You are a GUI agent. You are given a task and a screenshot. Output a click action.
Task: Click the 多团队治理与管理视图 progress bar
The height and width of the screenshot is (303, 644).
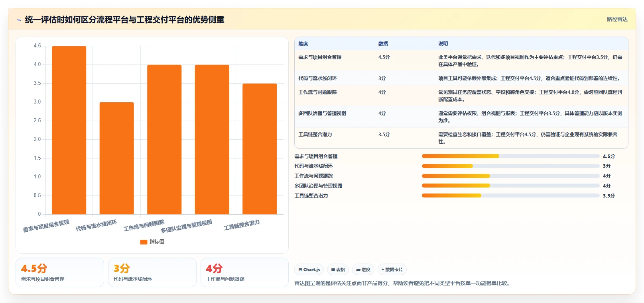[x=511, y=186]
